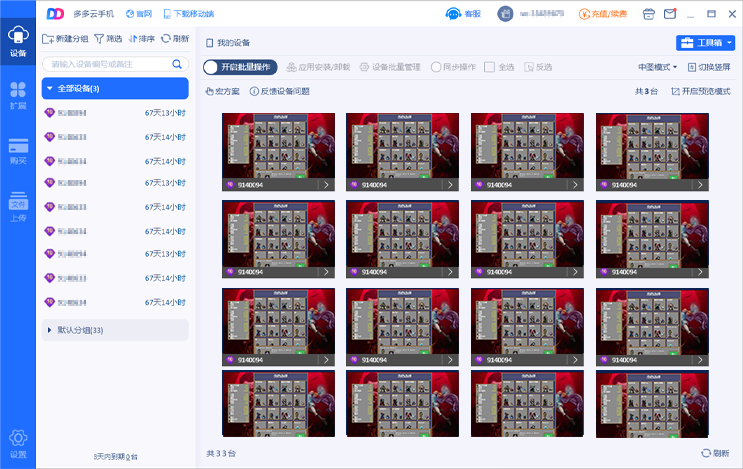
Task: Click the 9天内到期 expiry notice text
Action: pyautogui.click(x=115, y=457)
